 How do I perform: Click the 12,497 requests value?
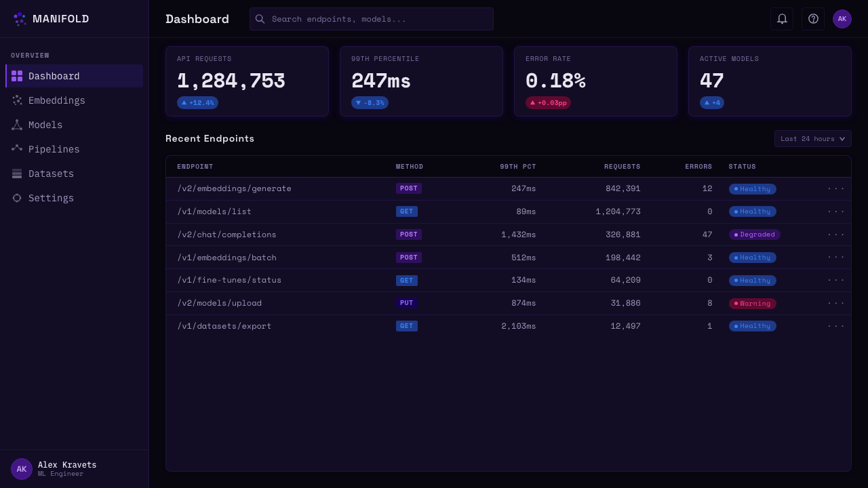pyautogui.click(x=626, y=326)
